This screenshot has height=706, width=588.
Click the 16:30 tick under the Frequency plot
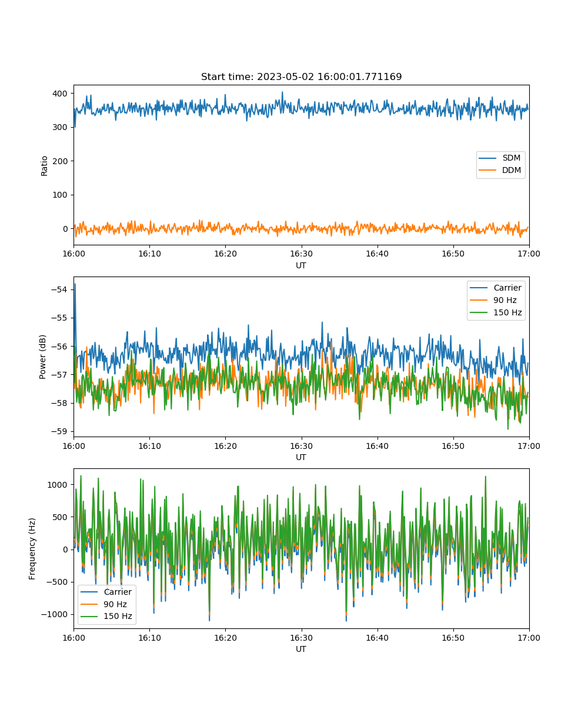pyautogui.click(x=301, y=637)
